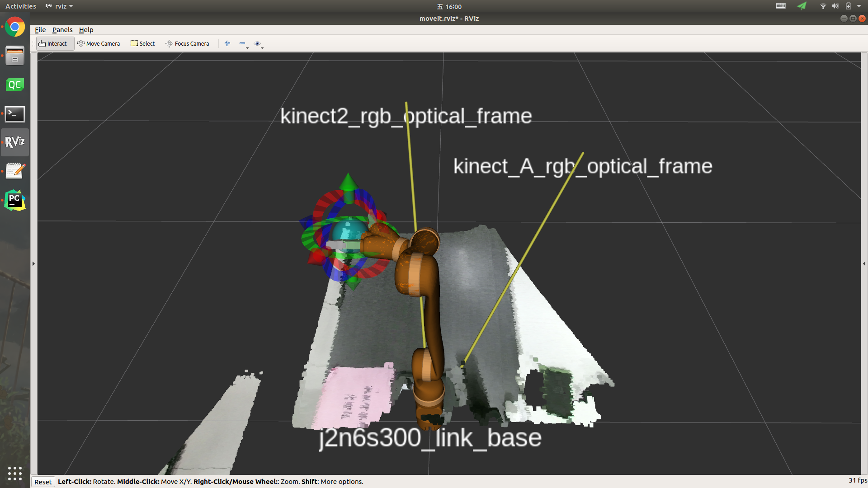The width and height of the screenshot is (868, 488).
Task: Select the Move Camera tool
Action: coord(99,43)
